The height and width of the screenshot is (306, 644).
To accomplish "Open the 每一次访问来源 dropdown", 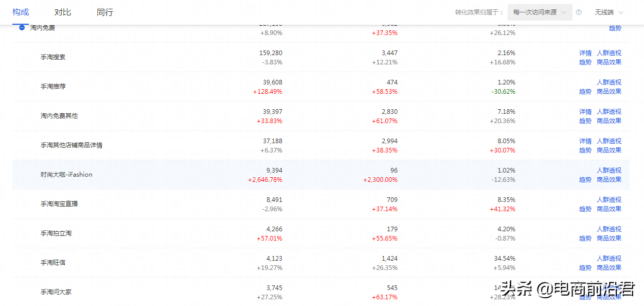I will 540,12.
